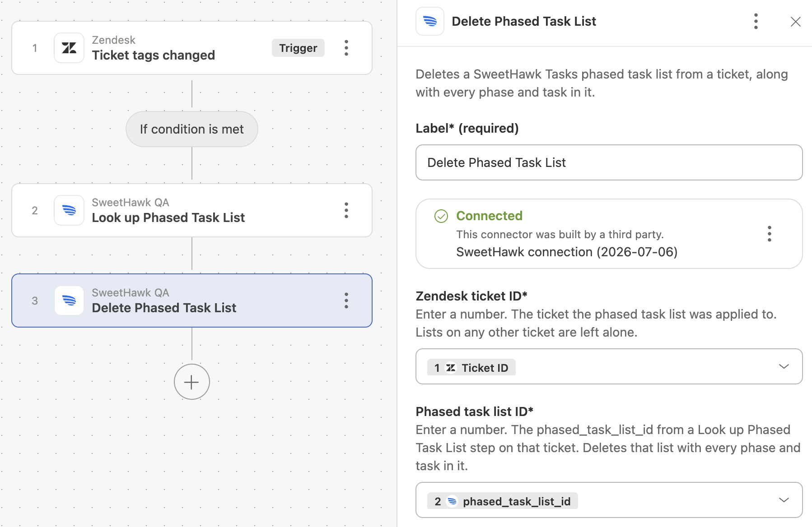Close the Delete Phased Task List panel

point(796,22)
